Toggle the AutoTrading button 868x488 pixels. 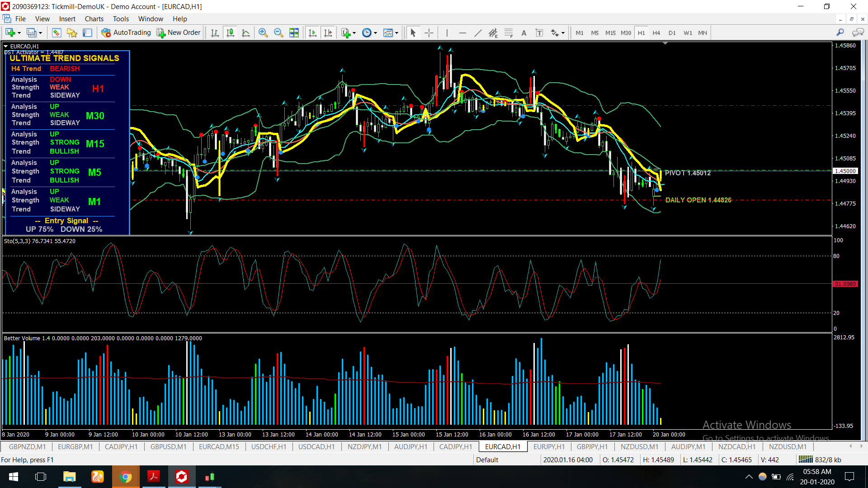pos(126,33)
